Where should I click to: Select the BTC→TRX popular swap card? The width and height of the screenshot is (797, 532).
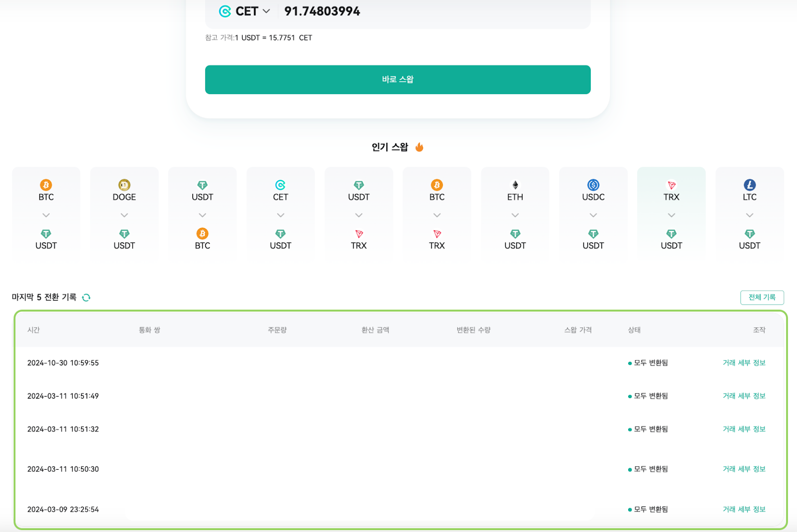(x=436, y=214)
